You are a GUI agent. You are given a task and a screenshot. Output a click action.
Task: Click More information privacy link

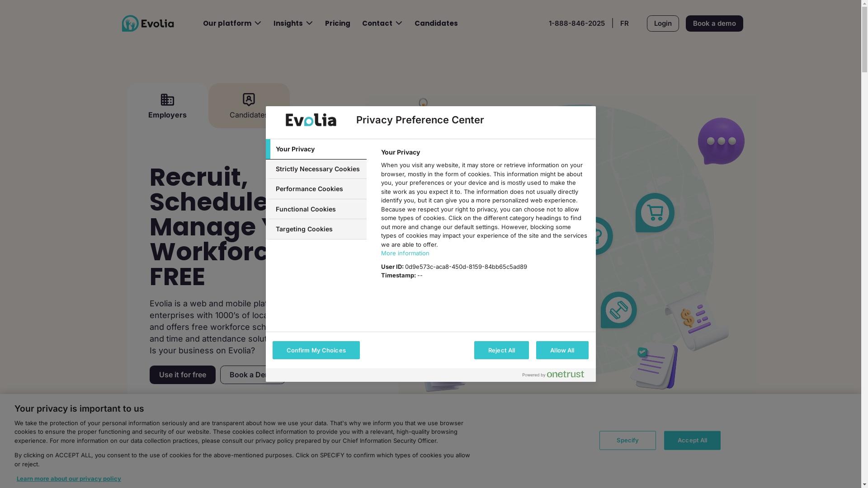(405, 253)
